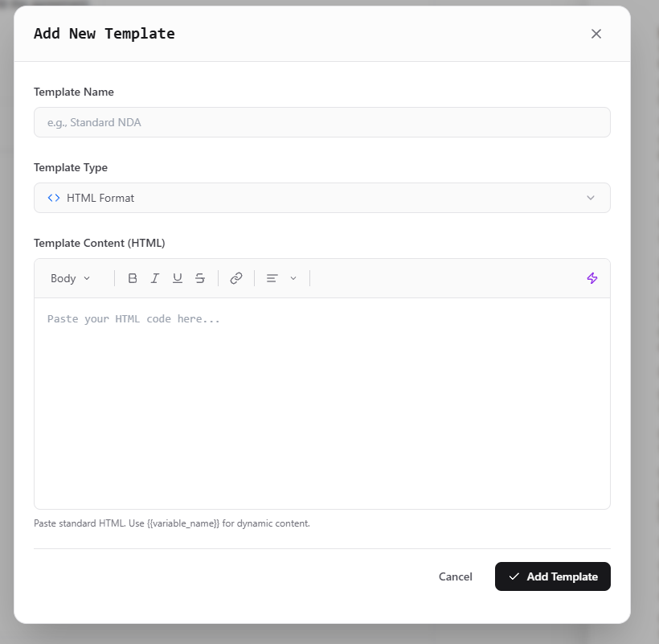Insert a link using chain icon
The height and width of the screenshot is (644, 659).
pyautogui.click(x=236, y=278)
